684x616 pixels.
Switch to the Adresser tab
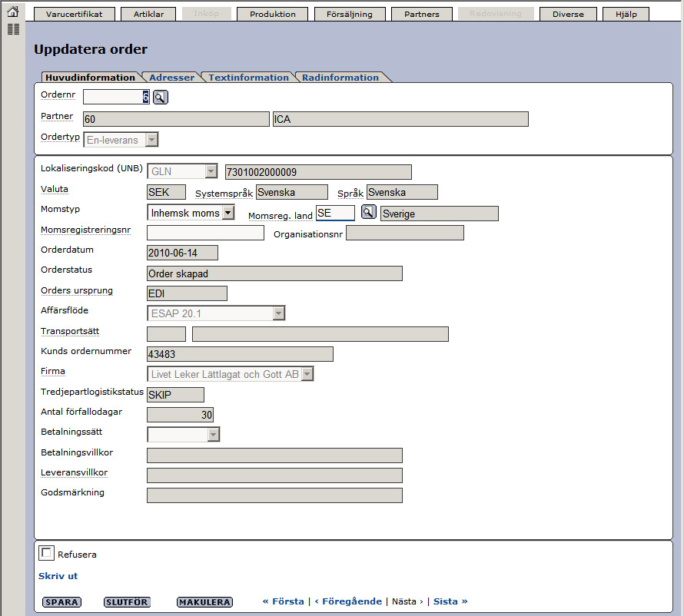click(172, 77)
